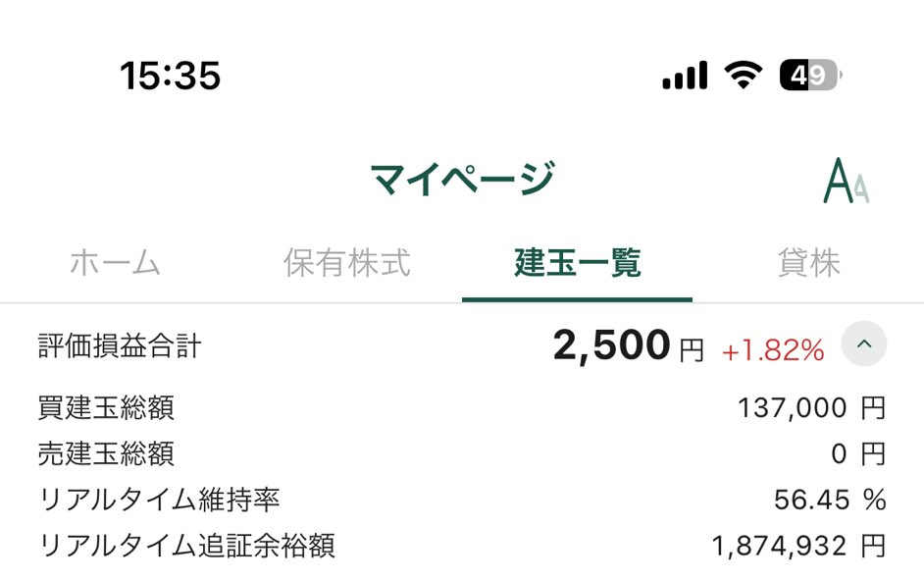Tap the リアルタイム追証余裕額 row label
Viewport: 924px width, 581px height.
click(x=186, y=546)
